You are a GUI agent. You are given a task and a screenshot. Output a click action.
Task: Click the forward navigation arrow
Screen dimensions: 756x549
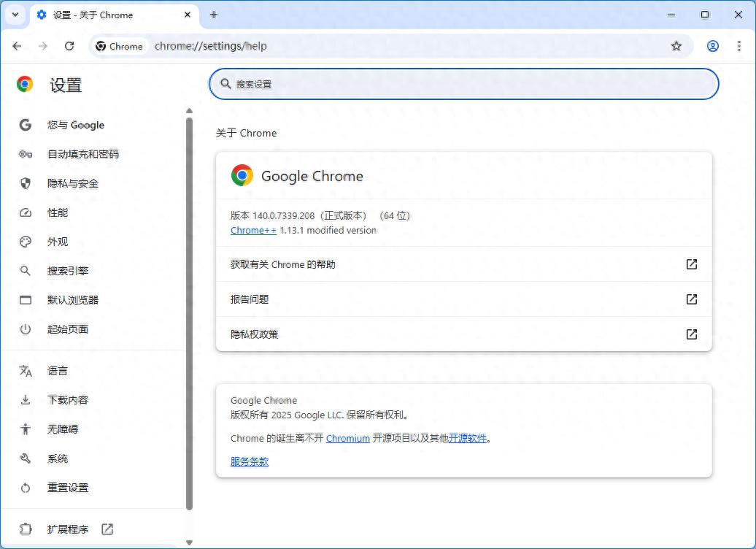[x=43, y=46]
